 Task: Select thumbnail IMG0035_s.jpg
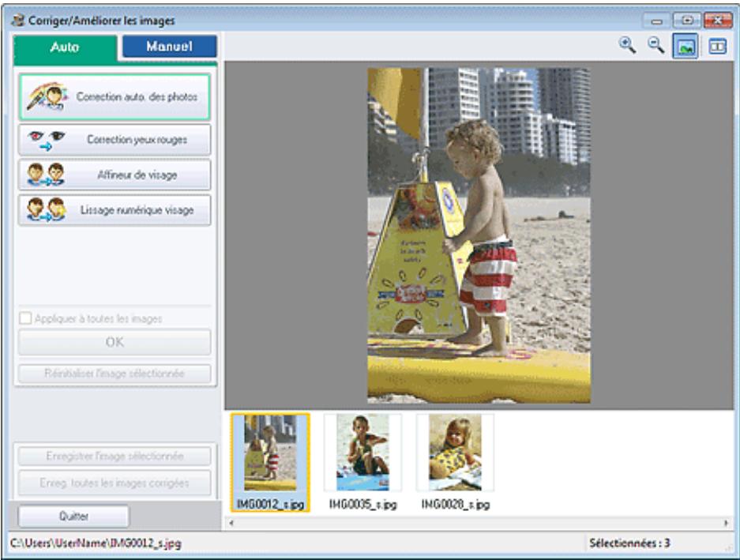[363, 462]
